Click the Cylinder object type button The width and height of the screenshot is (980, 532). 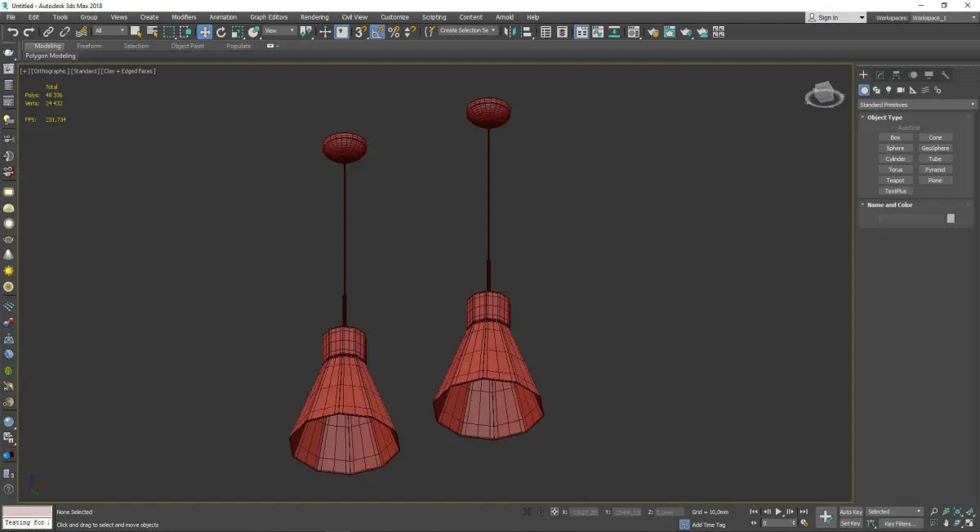(x=895, y=159)
